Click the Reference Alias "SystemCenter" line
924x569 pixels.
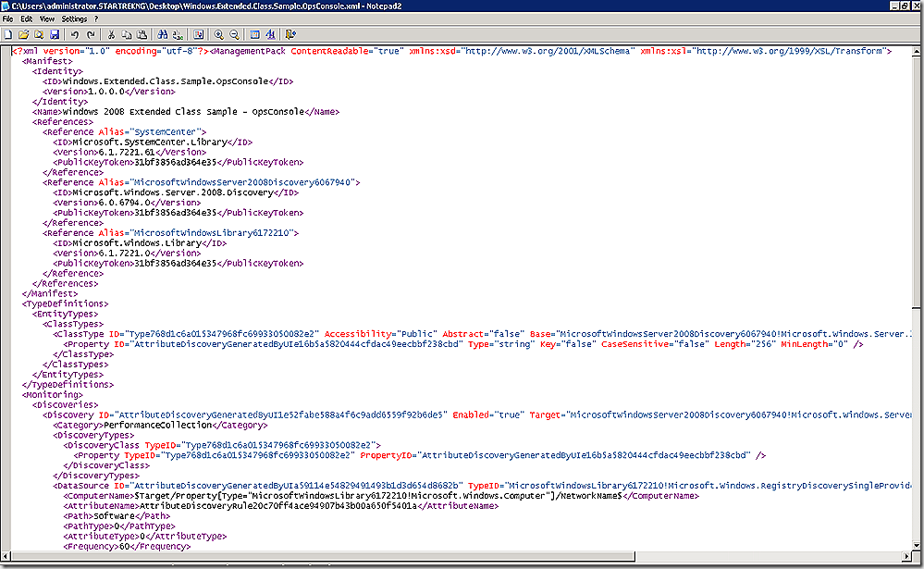124,132
